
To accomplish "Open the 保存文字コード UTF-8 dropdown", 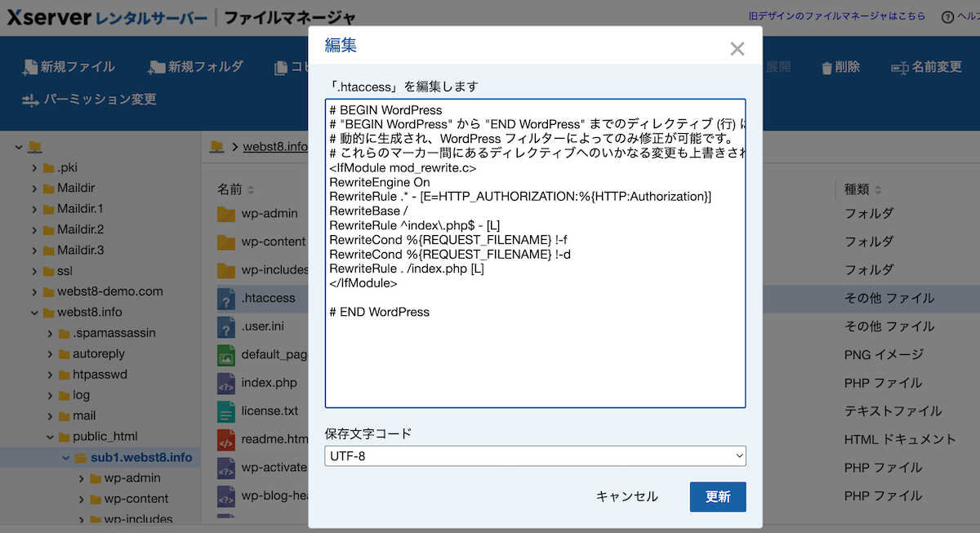I will tap(535, 455).
